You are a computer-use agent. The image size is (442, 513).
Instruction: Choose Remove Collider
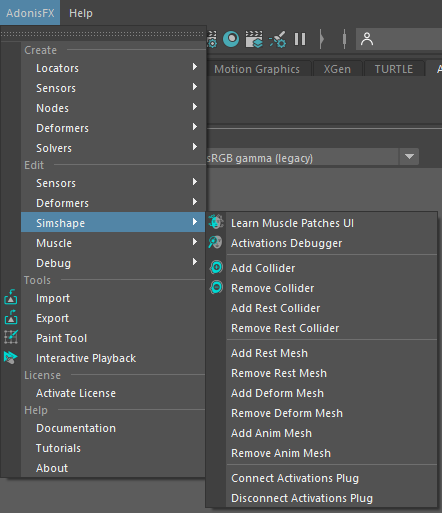(331, 288)
